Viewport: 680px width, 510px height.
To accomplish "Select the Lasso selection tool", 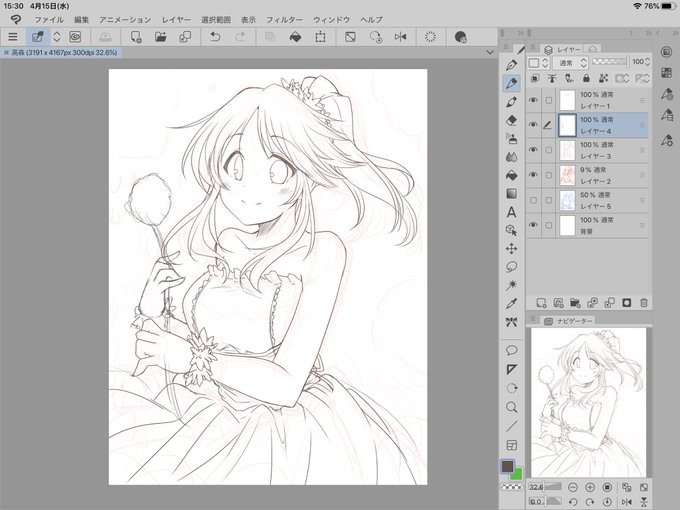I will coord(512,267).
